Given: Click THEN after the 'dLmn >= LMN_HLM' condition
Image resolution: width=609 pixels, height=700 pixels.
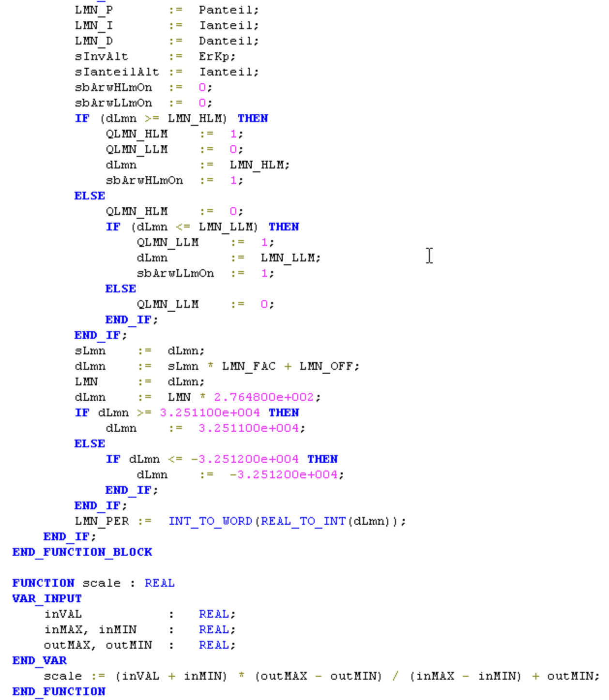Looking at the screenshot, I should click(x=253, y=118).
